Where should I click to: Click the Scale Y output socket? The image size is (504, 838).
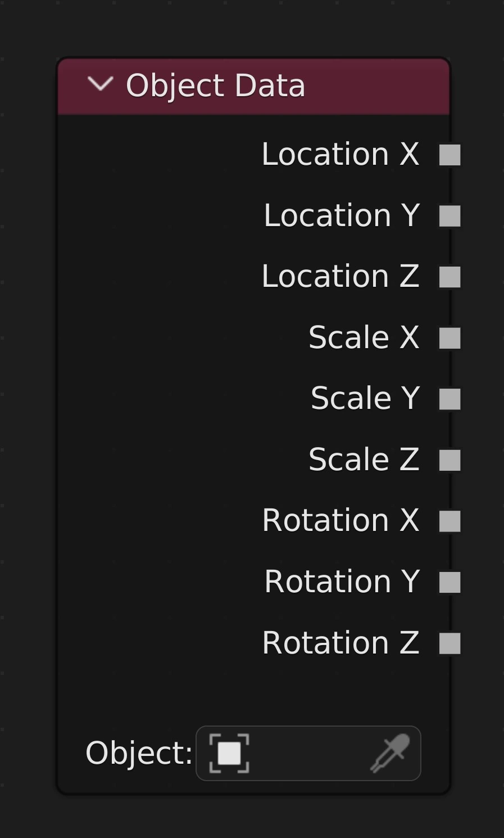pos(449,399)
